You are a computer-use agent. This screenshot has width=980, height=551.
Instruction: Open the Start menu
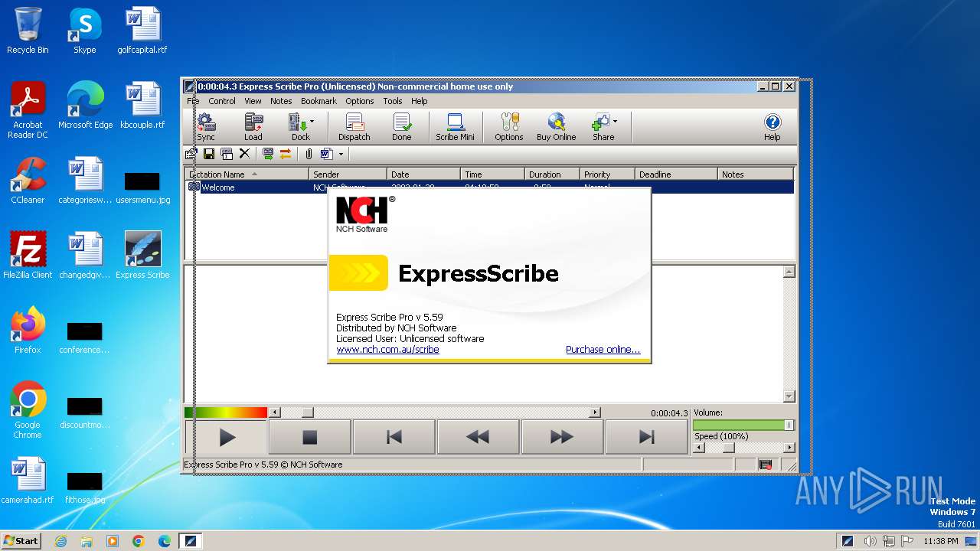[21, 540]
